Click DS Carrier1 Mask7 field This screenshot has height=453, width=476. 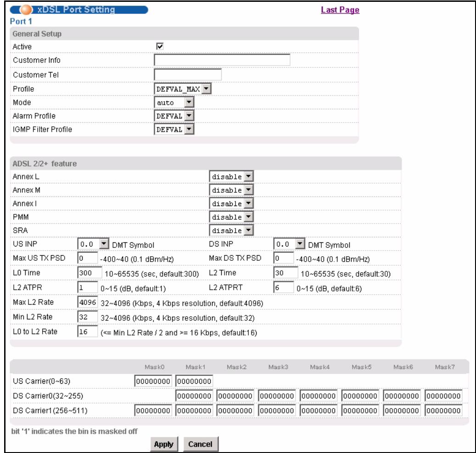click(x=443, y=410)
